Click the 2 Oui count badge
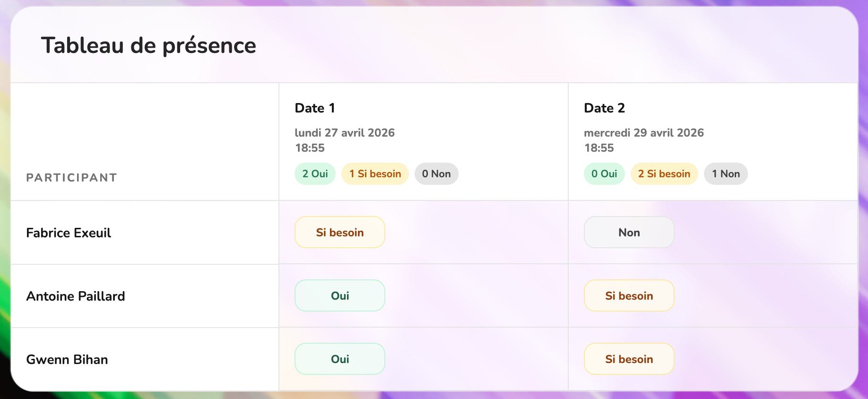Viewport: 868px width, 399px height. point(315,174)
